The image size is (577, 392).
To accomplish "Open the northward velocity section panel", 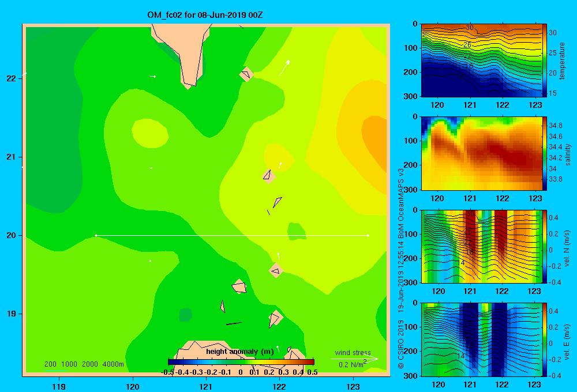I will coord(482,246).
